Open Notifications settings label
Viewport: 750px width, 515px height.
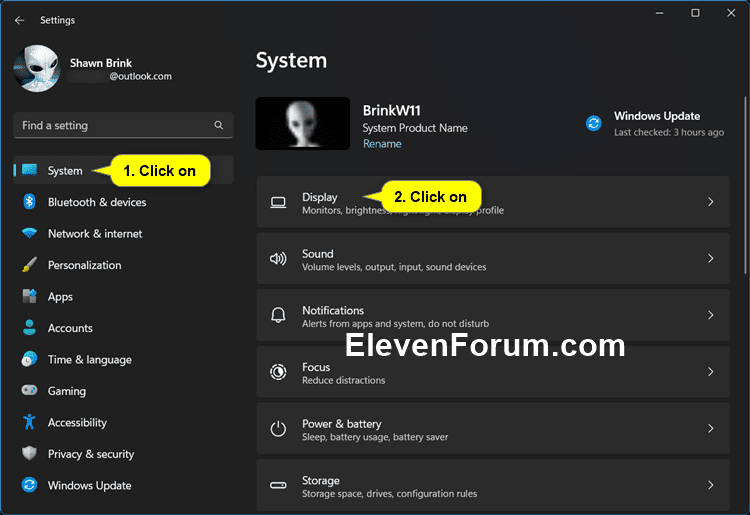point(333,310)
